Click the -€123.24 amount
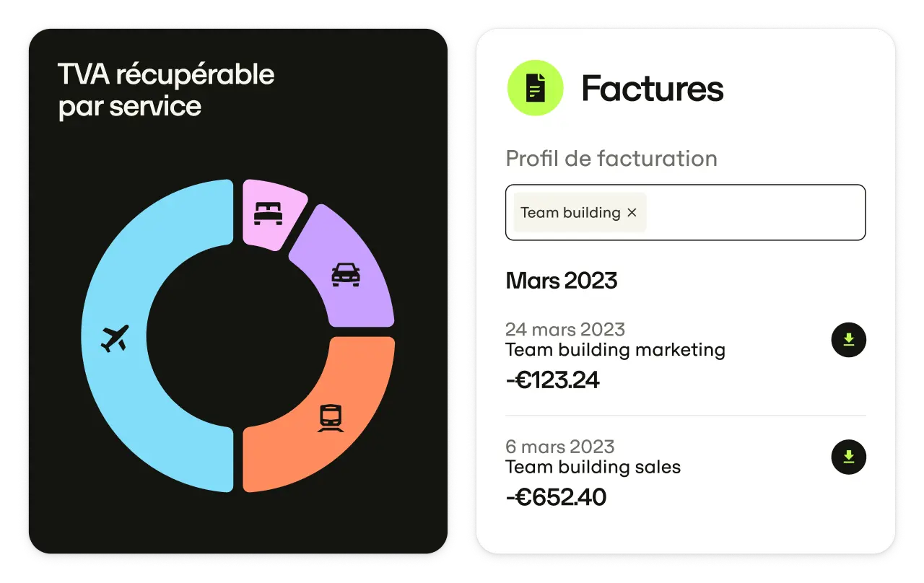The height and width of the screenshot is (583, 924). [553, 380]
